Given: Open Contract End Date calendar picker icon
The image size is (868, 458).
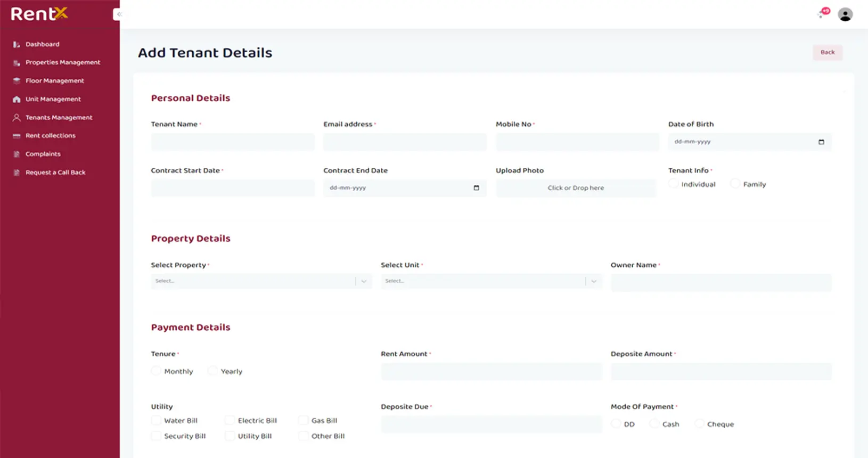Looking at the screenshot, I should (x=476, y=187).
